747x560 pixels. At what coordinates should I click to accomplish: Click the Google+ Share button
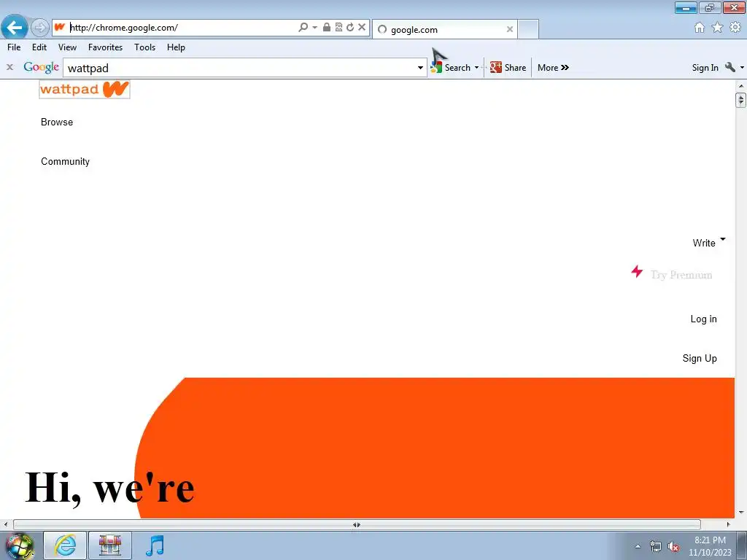(508, 68)
